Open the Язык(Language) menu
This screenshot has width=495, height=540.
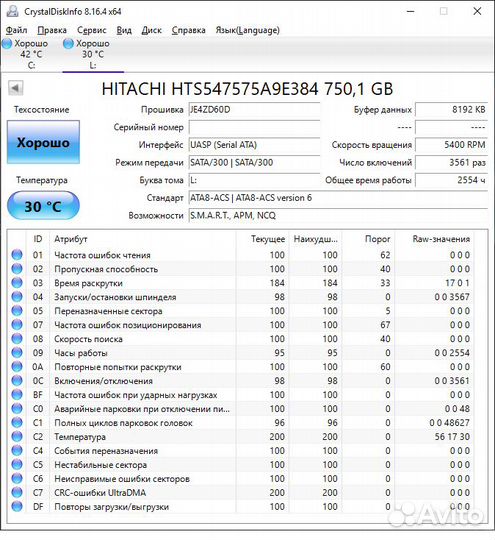pos(247,30)
